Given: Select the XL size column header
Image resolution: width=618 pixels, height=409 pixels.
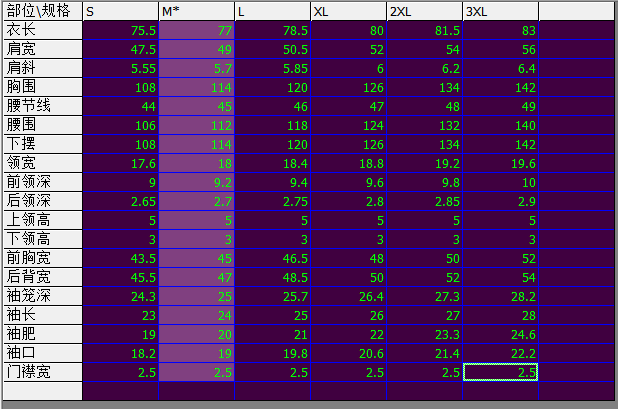Looking at the screenshot, I should tap(349, 11).
